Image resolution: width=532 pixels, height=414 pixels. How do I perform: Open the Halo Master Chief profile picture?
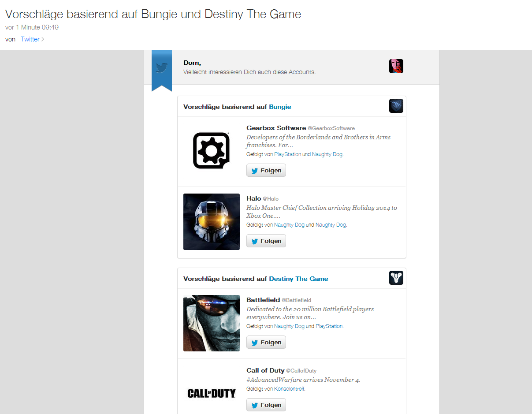click(x=212, y=222)
